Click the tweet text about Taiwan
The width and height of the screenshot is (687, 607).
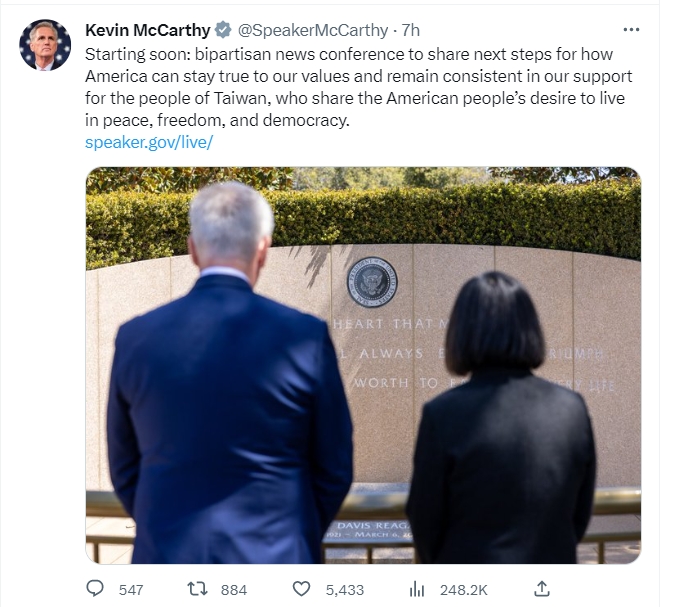(x=358, y=87)
